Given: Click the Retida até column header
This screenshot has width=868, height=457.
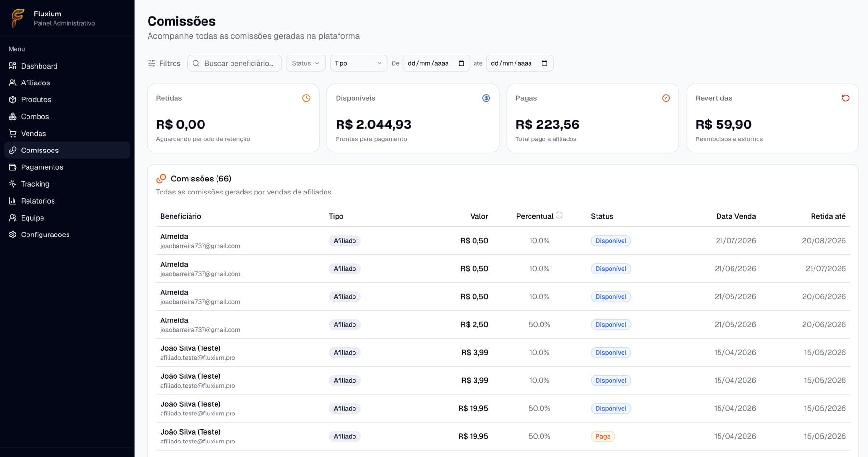Looking at the screenshot, I should pos(828,216).
